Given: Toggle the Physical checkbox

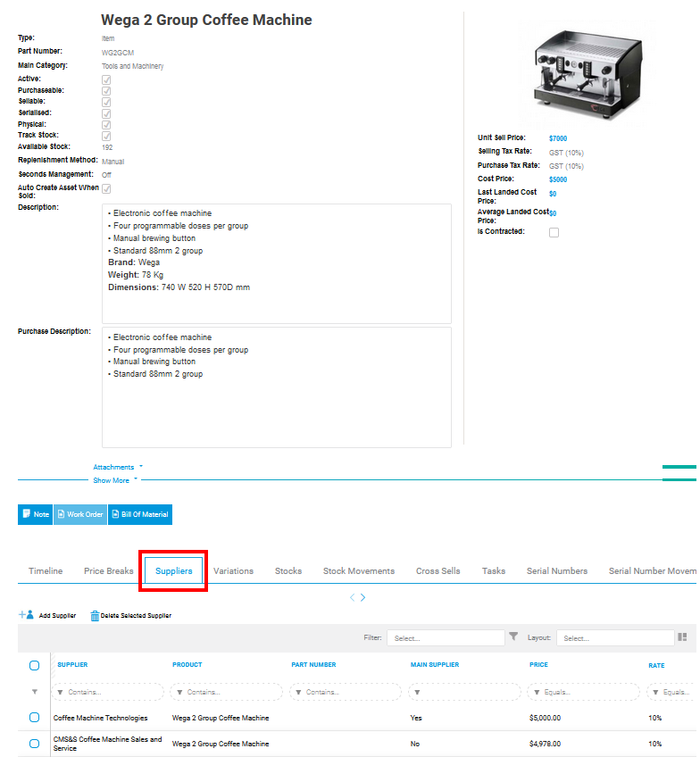Looking at the screenshot, I should click(x=106, y=125).
